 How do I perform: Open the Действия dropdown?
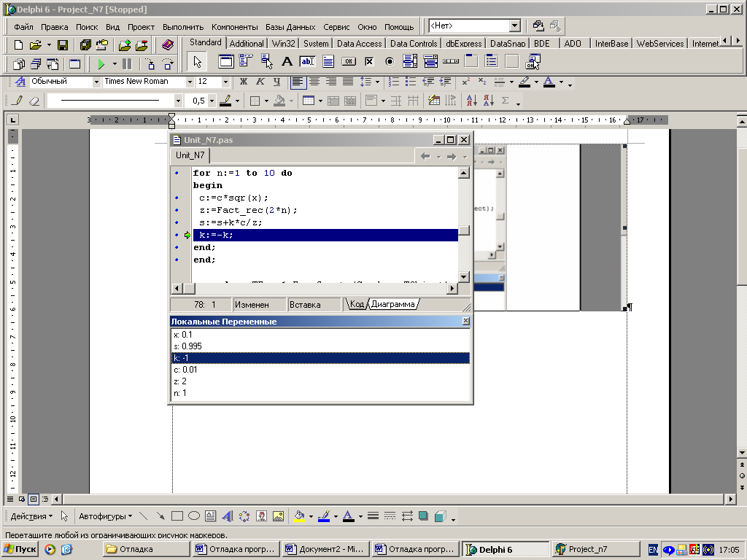click(x=31, y=516)
